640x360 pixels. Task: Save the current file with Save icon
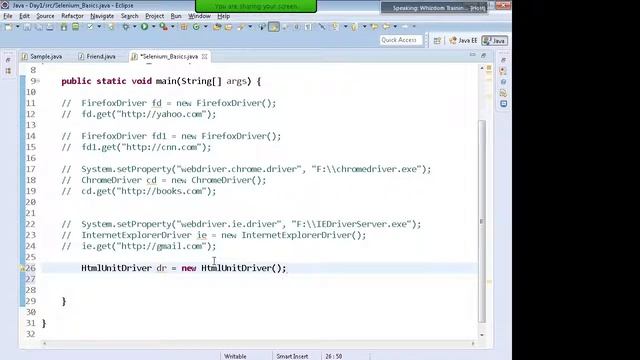click(x=27, y=27)
